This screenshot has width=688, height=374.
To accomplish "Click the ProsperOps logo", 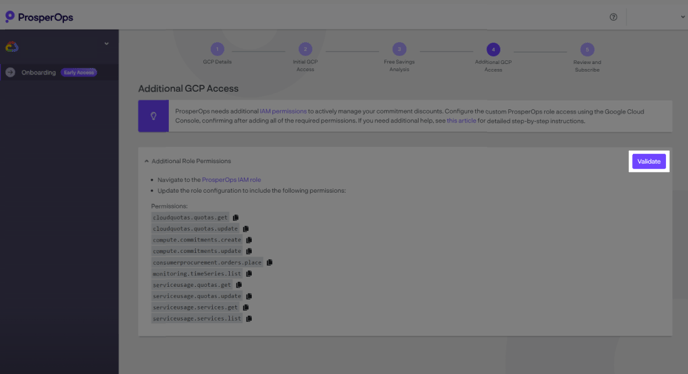I will pos(39,17).
